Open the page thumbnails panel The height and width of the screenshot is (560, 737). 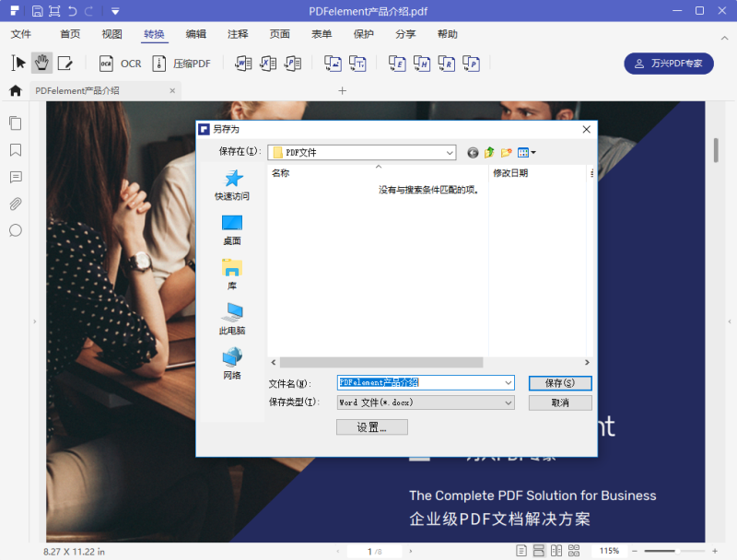coord(15,122)
